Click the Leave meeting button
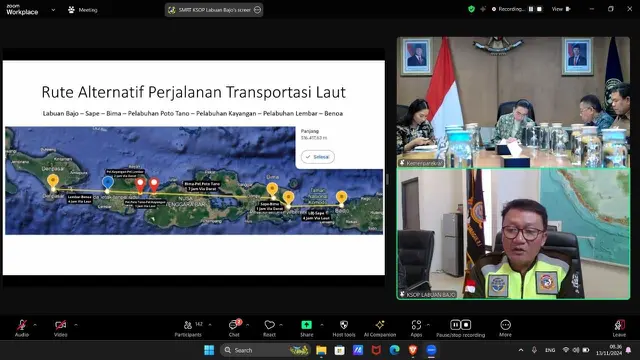Viewport: 640px width, 360px height. point(619,328)
